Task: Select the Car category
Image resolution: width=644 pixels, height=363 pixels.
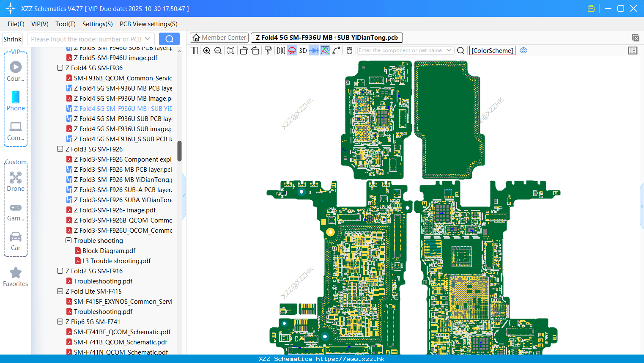Action: [x=16, y=241]
